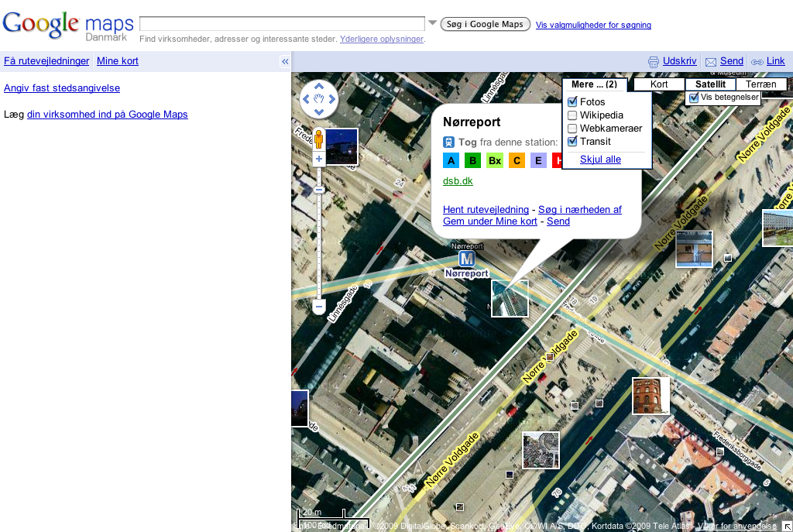793x532 pixels.
Task: Select the green B train line badge
Action: coord(472,160)
